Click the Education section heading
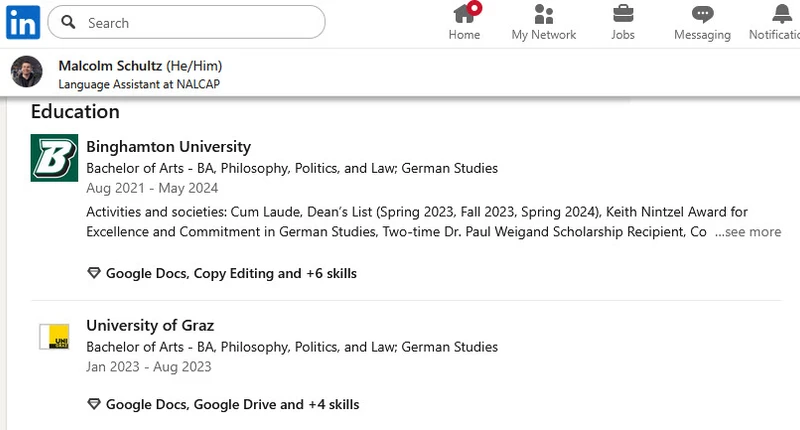Screen dimensions: 800x430 point(75,112)
